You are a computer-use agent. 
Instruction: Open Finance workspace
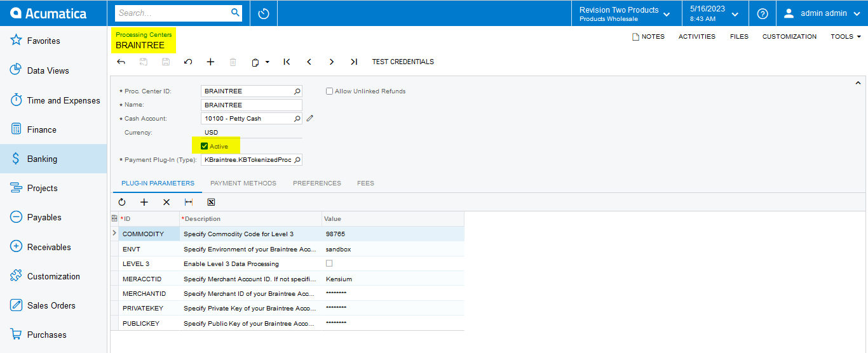tap(53, 130)
